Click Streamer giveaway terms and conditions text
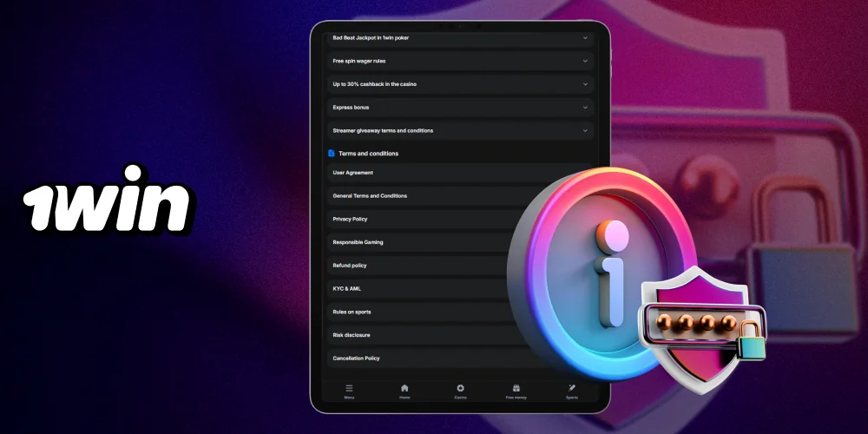This screenshot has height=434, width=868. (x=383, y=131)
